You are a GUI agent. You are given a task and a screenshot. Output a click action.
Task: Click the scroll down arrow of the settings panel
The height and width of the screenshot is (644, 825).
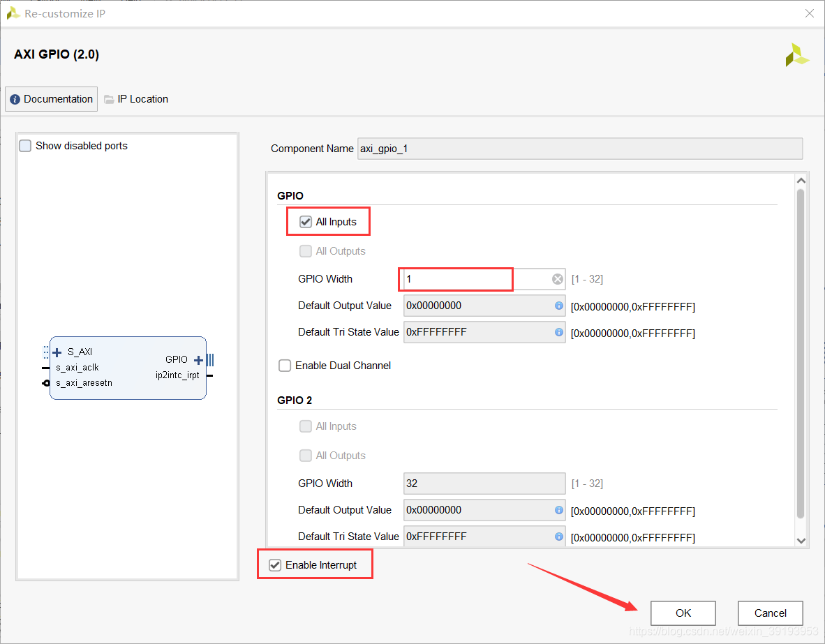coord(801,540)
